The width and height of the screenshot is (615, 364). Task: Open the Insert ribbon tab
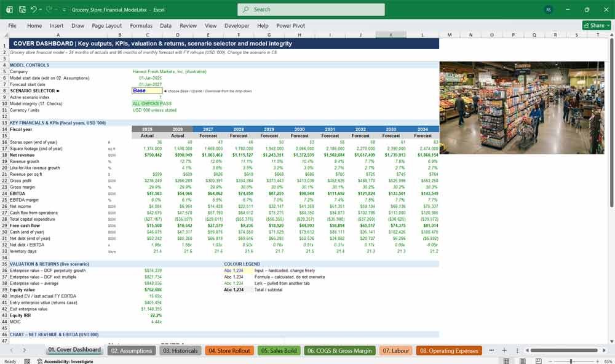pos(57,25)
